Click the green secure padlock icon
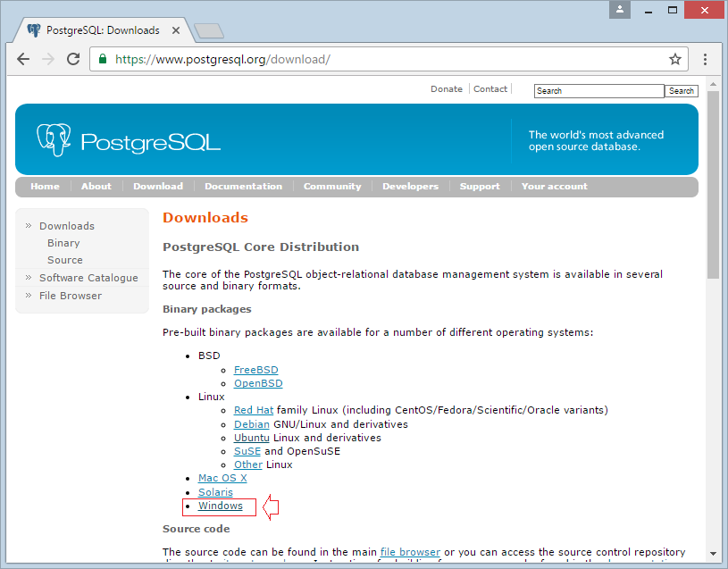728x569 pixels. pyautogui.click(x=103, y=59)
